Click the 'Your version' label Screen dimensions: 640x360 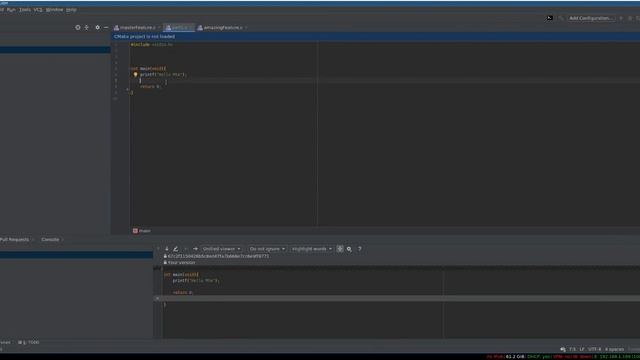[x=182, y=263]
